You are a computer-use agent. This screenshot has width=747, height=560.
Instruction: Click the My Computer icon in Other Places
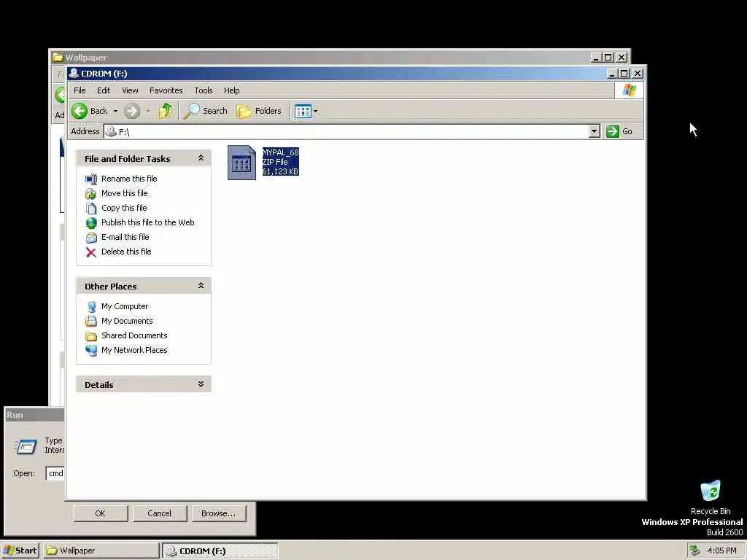pyautogui.click(x=91, y=307)
